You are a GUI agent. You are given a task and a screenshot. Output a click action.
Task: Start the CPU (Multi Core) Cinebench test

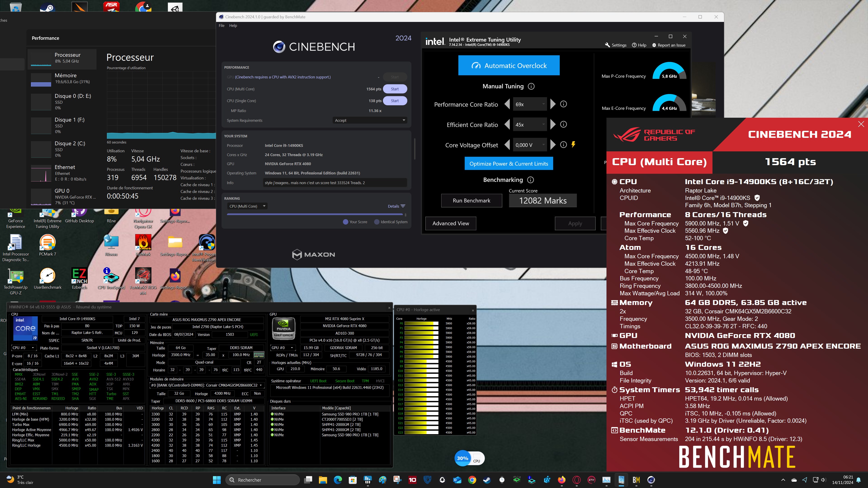click(x=395, y=89)
